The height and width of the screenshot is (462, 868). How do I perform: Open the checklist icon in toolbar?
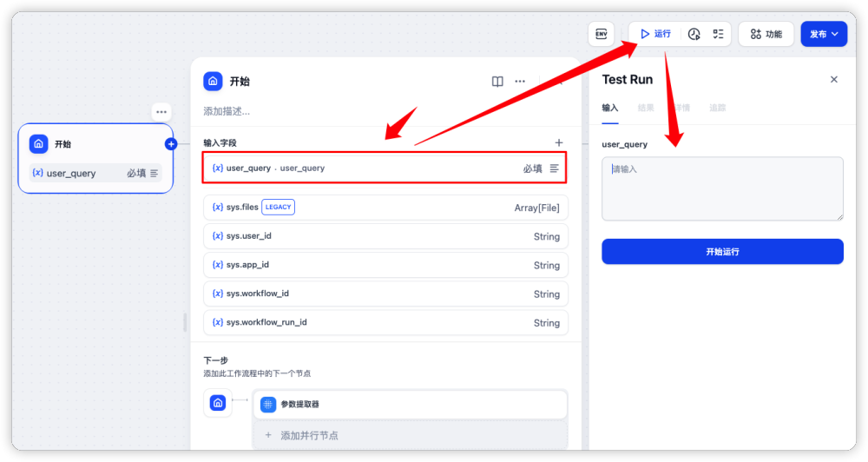click(718, 34)
